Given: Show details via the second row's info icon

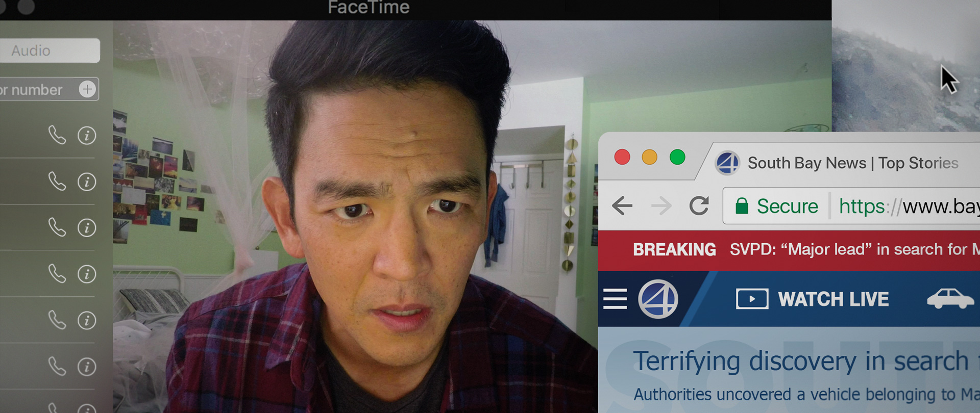Looking at the screenshot, I should coord(87,182).
